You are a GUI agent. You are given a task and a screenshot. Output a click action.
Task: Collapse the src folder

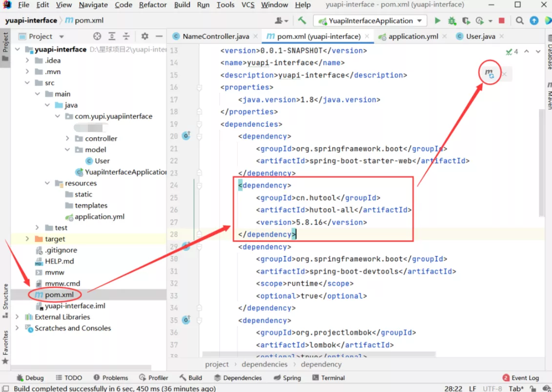[x=27, y=83]
